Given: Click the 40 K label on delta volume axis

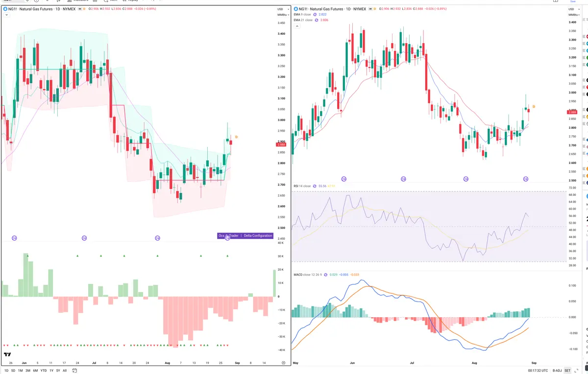Looking at the screenshot, I should click(281, 243).
